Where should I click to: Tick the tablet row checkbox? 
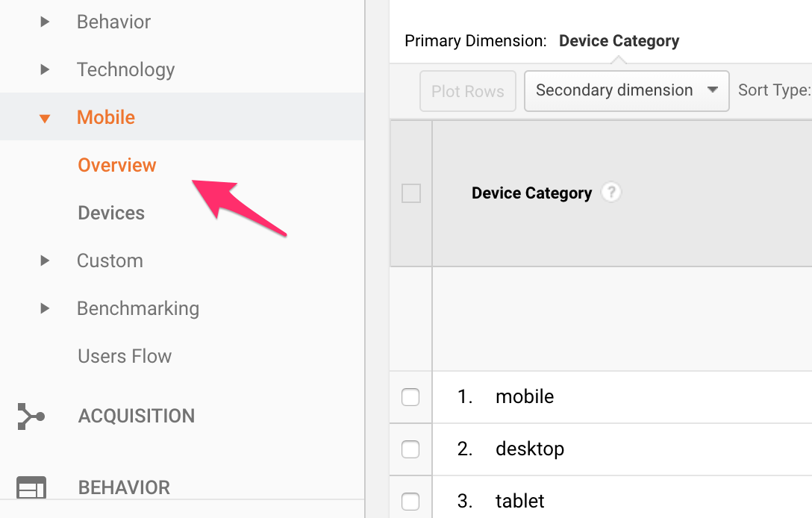click(x=410, y=501)
